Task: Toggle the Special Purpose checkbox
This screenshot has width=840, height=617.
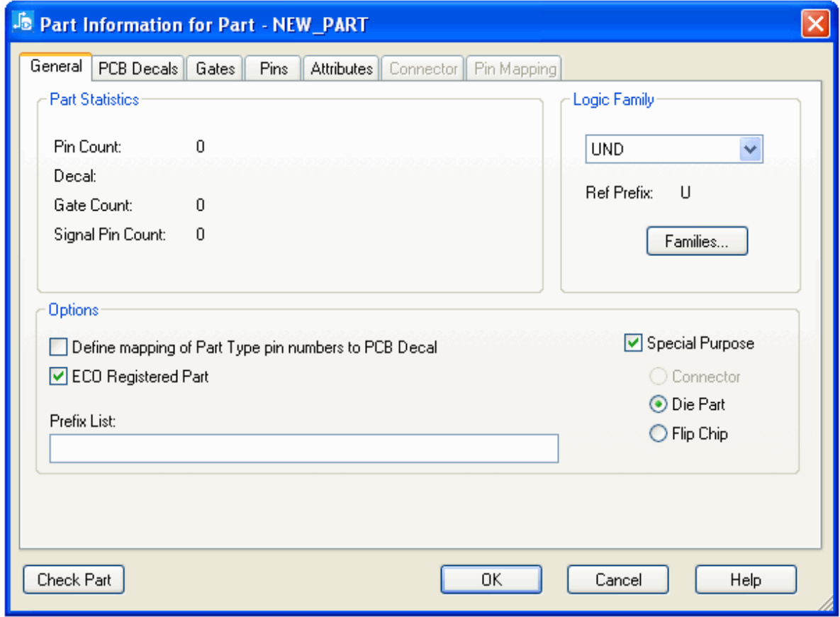Action: click(x=633, y=343)
